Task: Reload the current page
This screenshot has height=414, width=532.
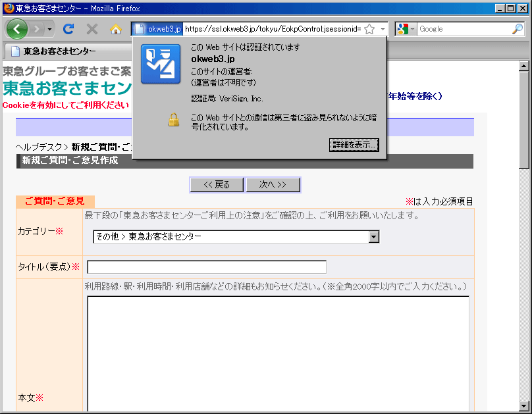Action: pyautogui.click(x=68, y=30)
